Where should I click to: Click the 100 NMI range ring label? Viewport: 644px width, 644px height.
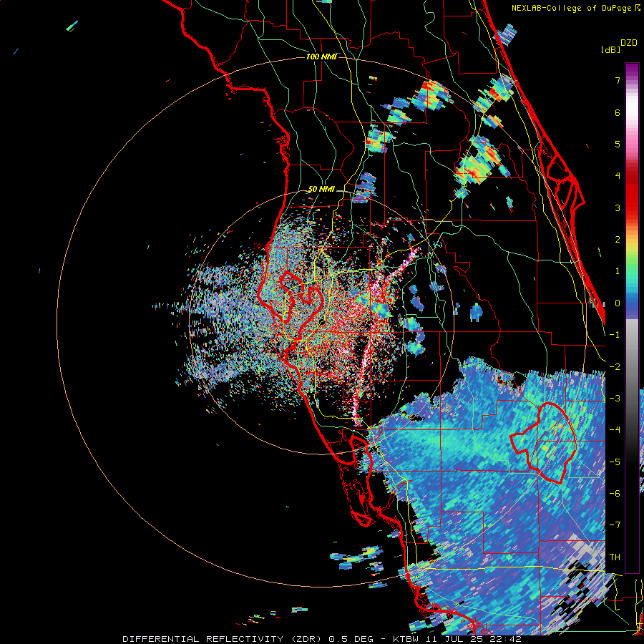(321, 57)
